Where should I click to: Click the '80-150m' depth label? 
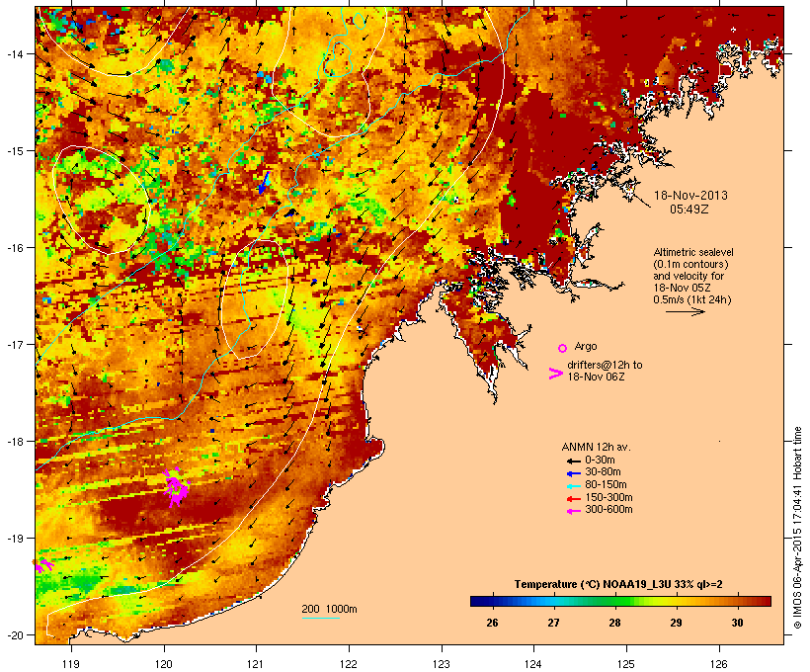point(606,485)
